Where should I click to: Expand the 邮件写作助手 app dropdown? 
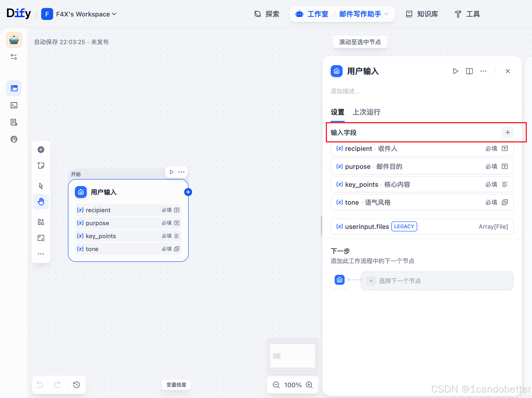pyautogui.click(x=386, y=14)
